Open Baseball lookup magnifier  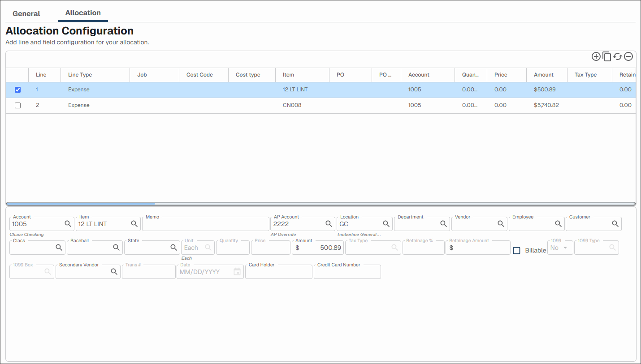(116, 247)
